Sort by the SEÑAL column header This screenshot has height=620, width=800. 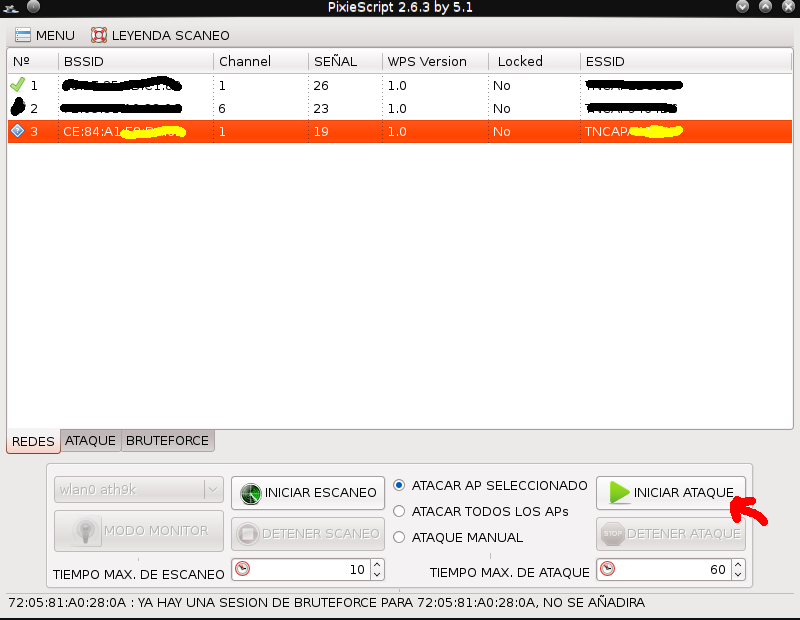pos(345,61)
